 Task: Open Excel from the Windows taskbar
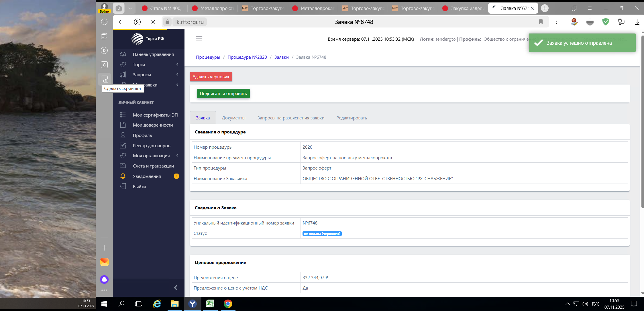coord(210,304)
